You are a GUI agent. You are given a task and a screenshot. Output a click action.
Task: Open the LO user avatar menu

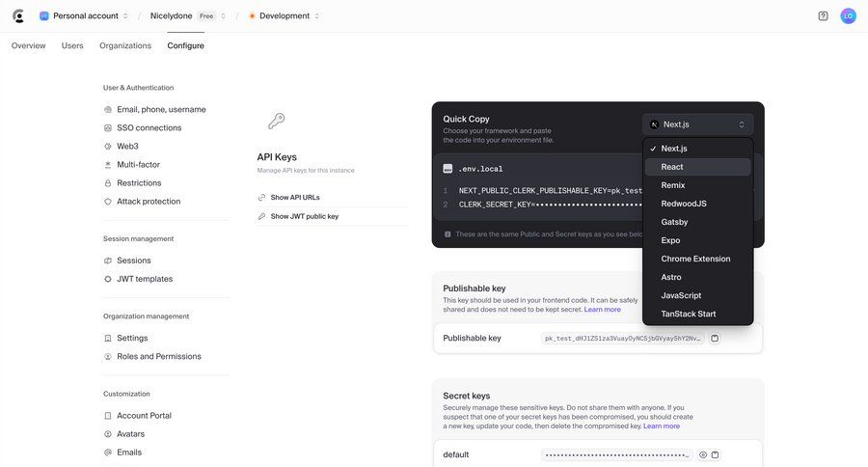848,16
